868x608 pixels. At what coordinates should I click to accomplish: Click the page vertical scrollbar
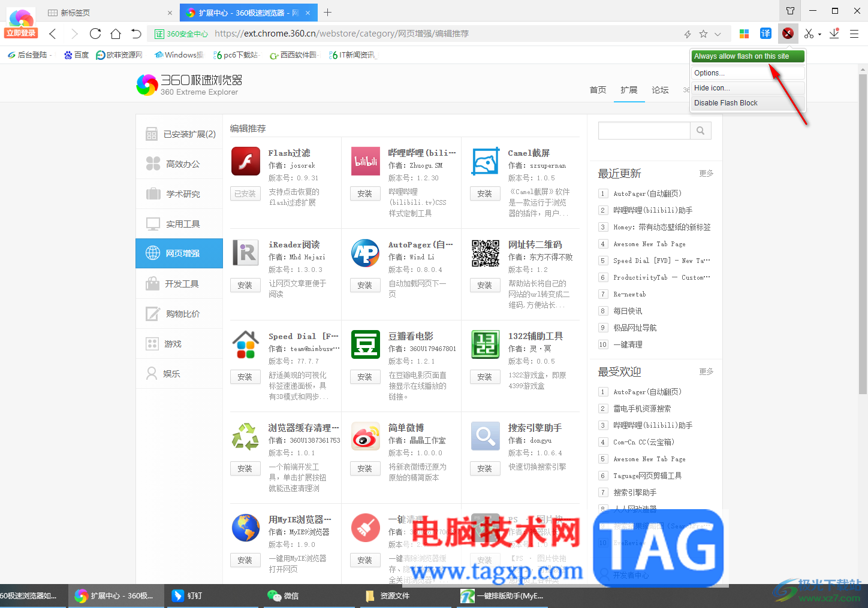(x=863, y=234)
